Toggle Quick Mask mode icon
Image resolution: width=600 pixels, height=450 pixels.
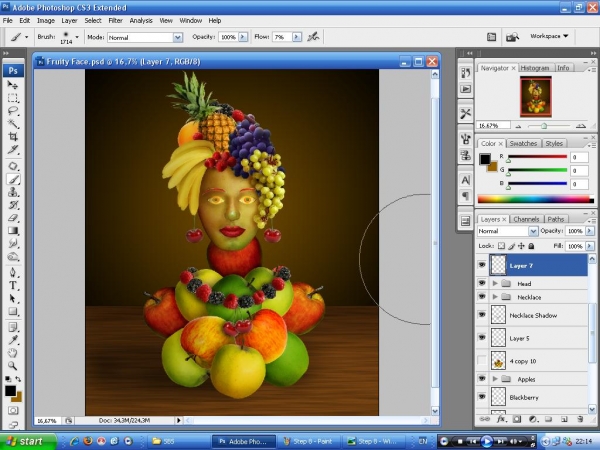[13, 411]
